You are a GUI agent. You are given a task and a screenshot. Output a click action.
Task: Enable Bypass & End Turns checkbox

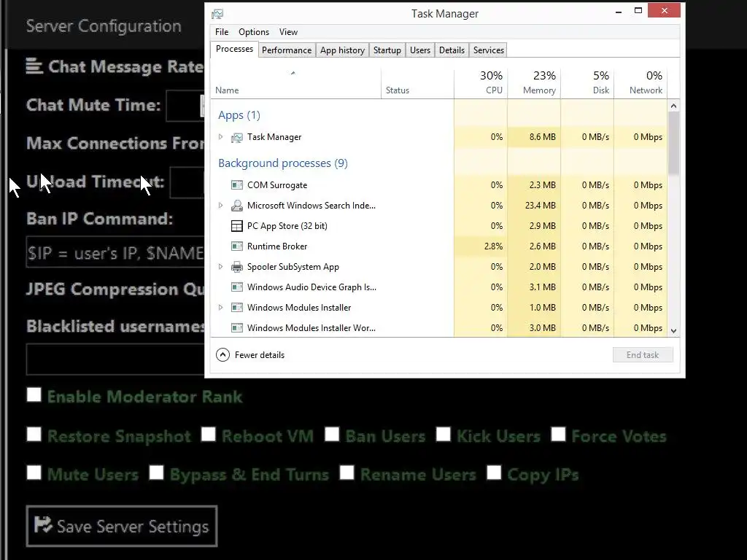(x=156, y=472)
